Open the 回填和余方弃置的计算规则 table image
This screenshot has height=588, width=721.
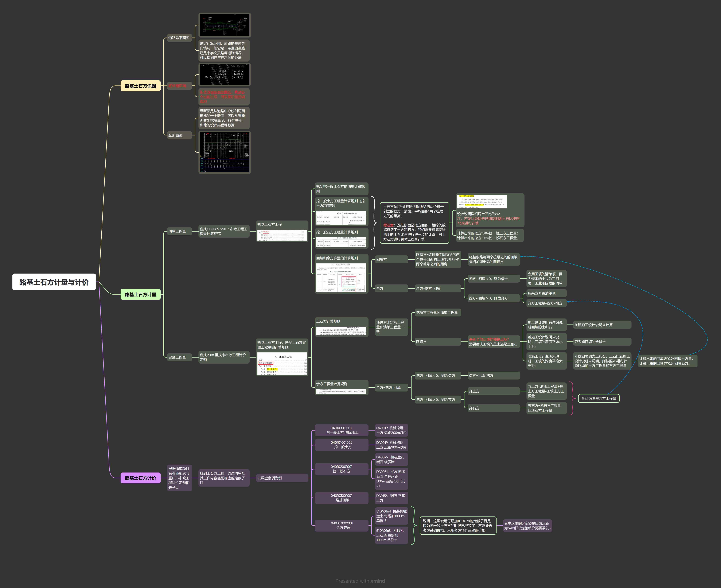(341, 278)
